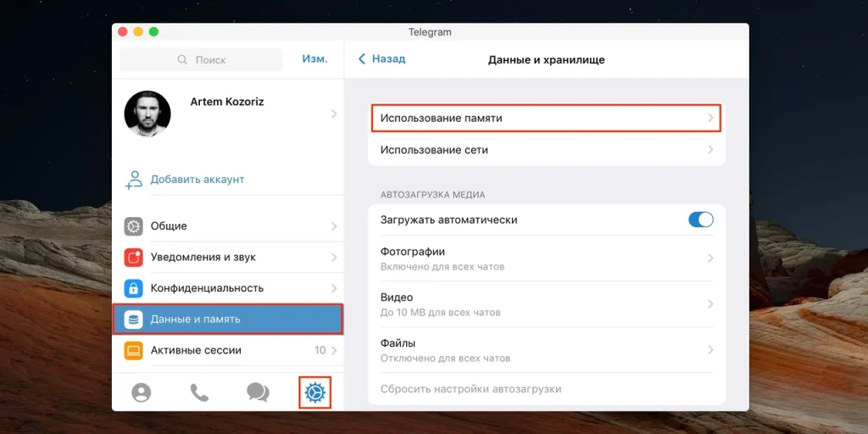Disable the Загружать автоматически switch

(701, 220)
